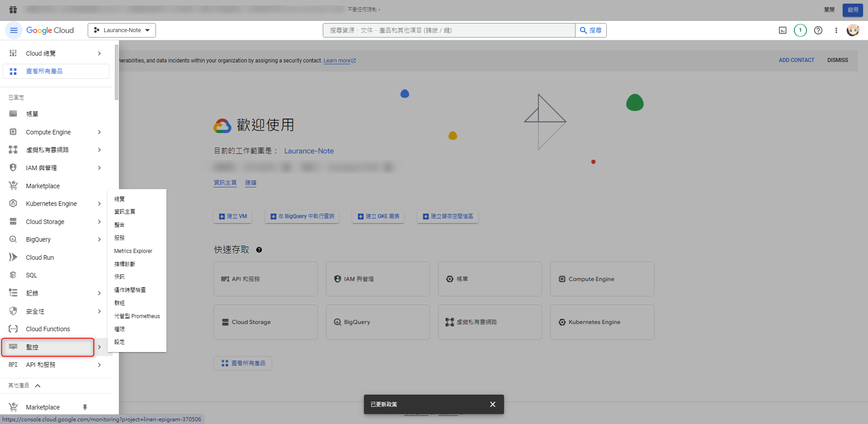Unpin Marketplace using the pin icon
Viewport: 868px width, 424px height.
pyautogui.click(x=85, y=407)
